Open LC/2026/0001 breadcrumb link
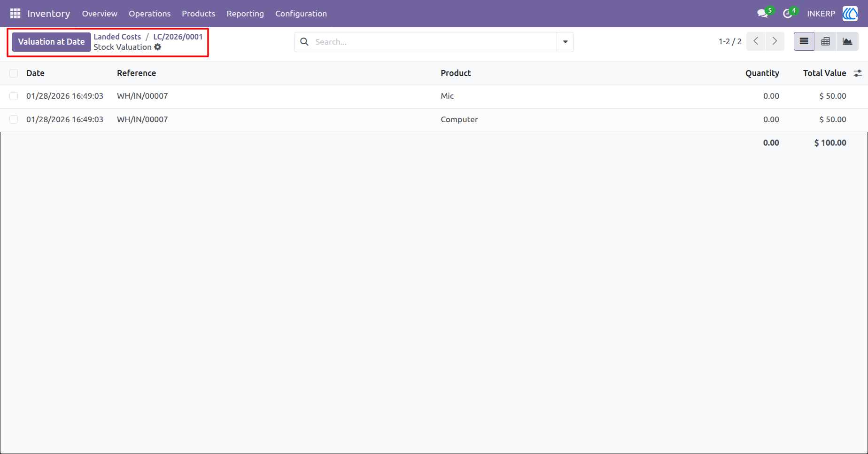 pos(178,37)
